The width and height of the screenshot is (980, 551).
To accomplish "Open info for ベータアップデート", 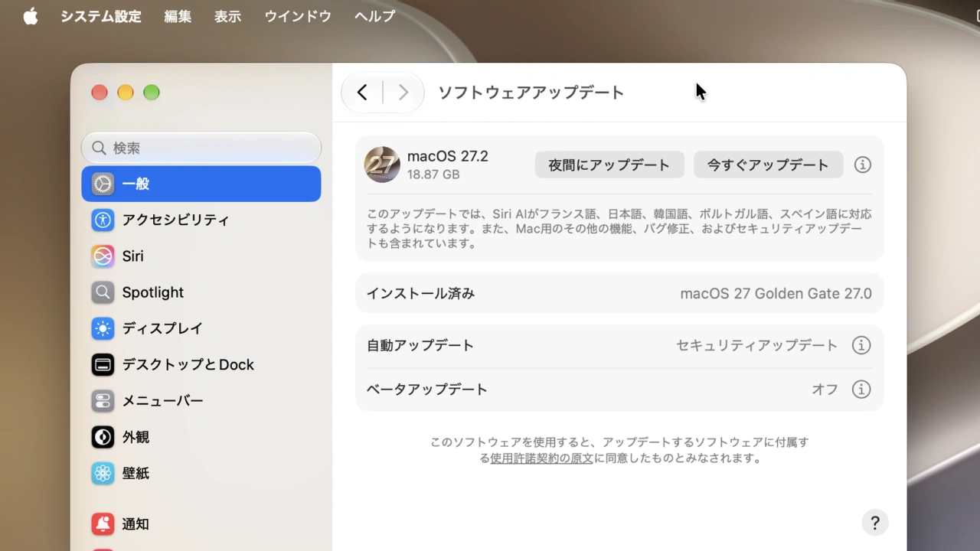I will pyautogui.click(x=861, y=390).
